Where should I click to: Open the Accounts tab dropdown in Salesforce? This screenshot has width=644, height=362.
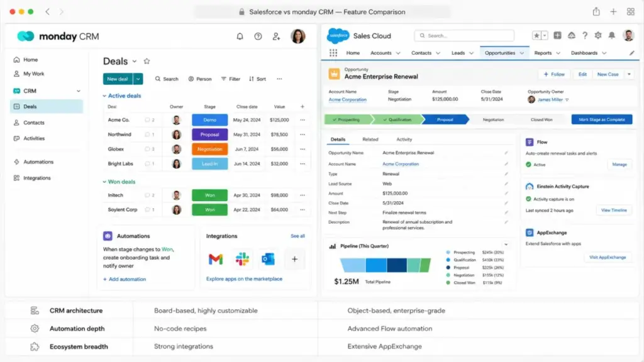(x=397, y=53)
